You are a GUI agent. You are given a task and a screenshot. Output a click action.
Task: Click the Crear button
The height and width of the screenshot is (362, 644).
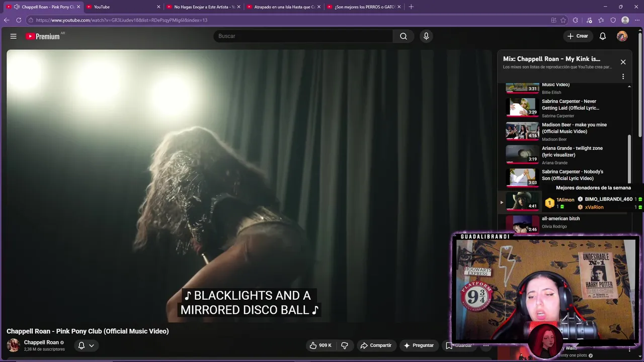578,36
